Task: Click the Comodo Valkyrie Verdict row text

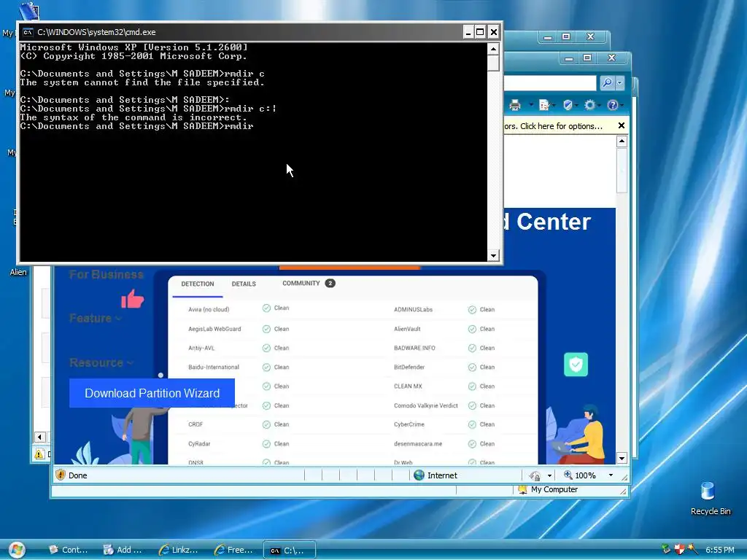Action: (x=425, y=405)
